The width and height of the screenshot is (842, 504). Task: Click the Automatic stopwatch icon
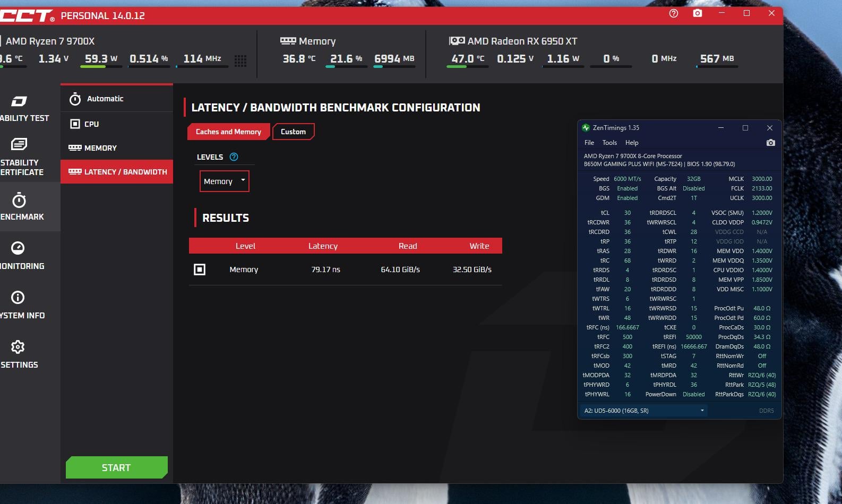75,99
